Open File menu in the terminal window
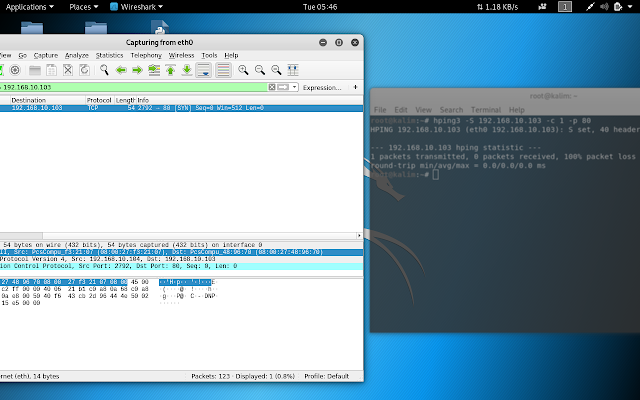640x400 pixels. pos(380,110)
